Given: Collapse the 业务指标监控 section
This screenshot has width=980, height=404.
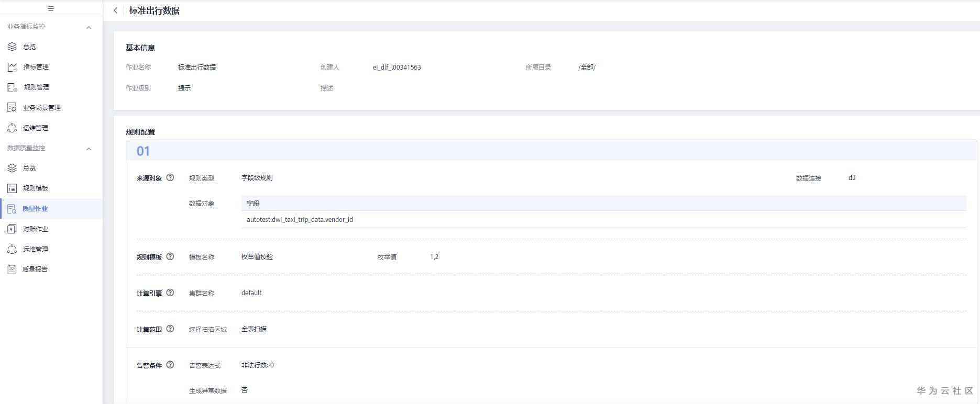Looking at the screenshot, I should pyautogui.click(x=89, y=27).
